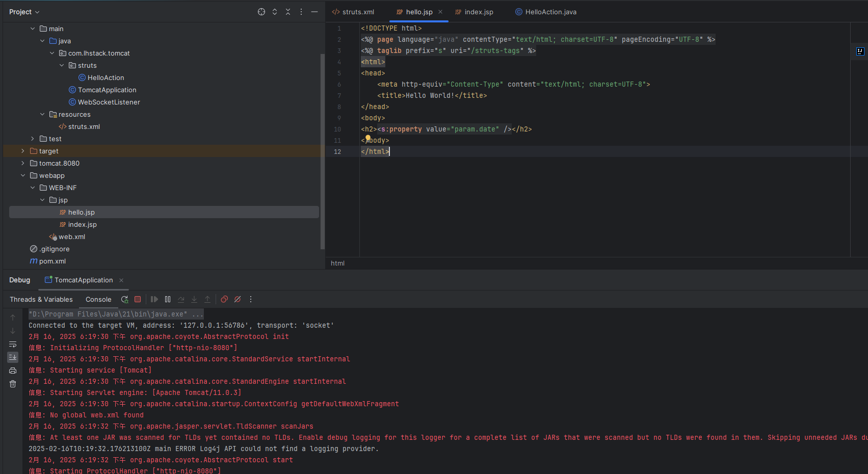Expand the target folder
The width and height of the screenshot is (868, 474).
pos(23,151)
